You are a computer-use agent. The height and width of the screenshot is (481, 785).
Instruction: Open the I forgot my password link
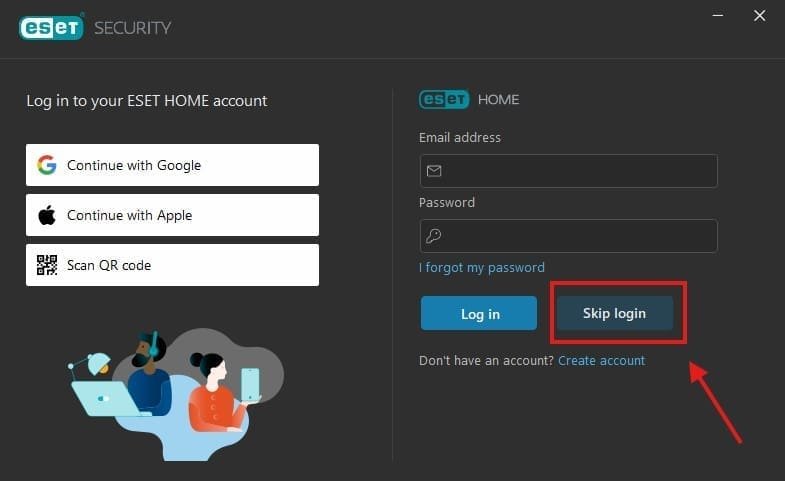(482, 267)
